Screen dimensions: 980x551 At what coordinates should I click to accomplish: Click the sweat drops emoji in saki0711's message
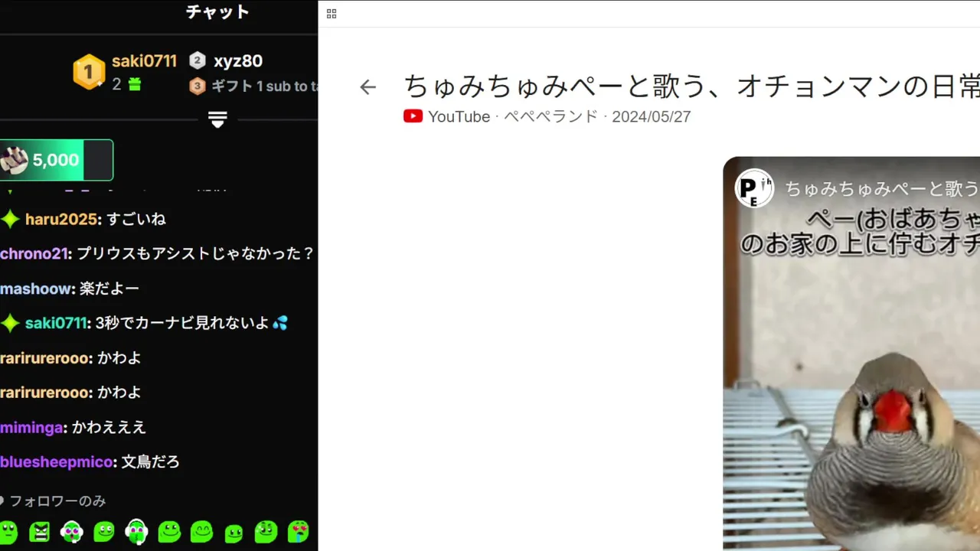pos(280,323)
